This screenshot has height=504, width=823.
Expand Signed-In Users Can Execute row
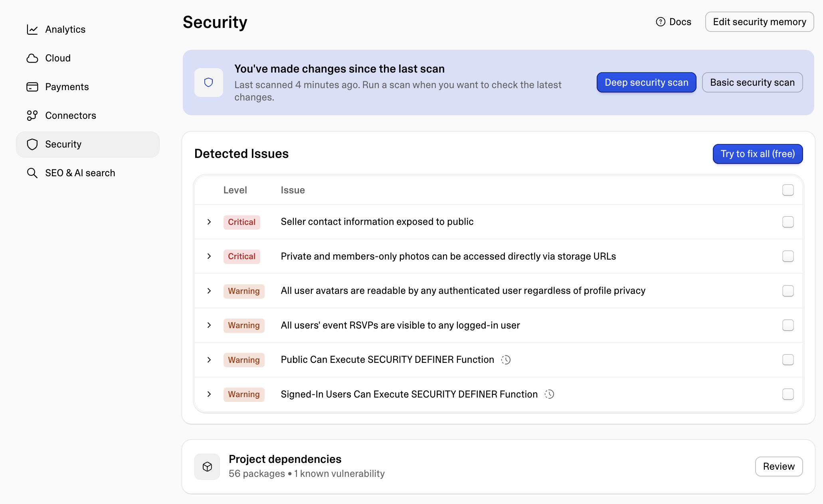pos(209,394)
